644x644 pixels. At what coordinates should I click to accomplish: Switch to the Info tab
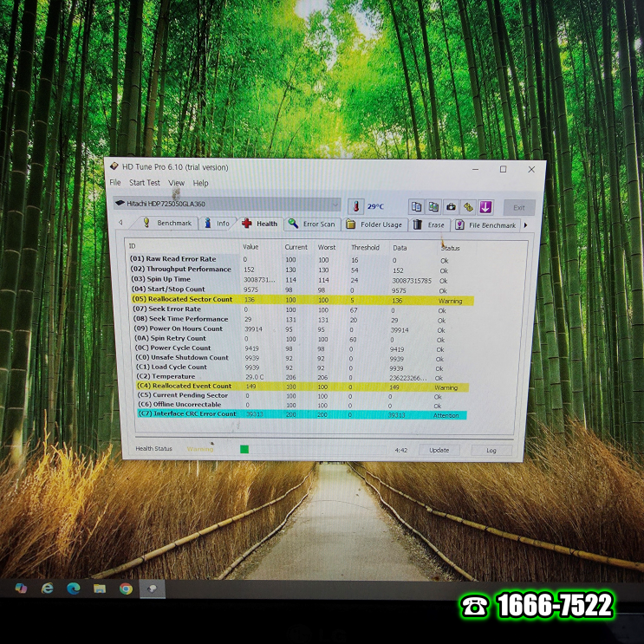(217, 224)
